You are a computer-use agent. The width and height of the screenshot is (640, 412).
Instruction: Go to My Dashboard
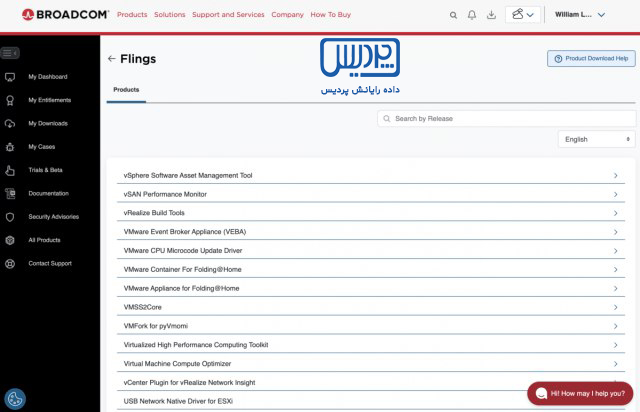tap(48, 77)
